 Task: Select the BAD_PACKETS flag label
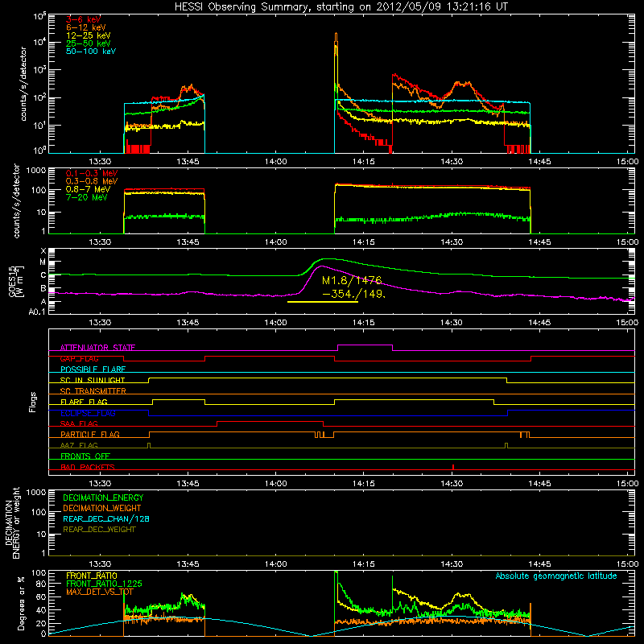pyautogui.click(x=88, y=467)
